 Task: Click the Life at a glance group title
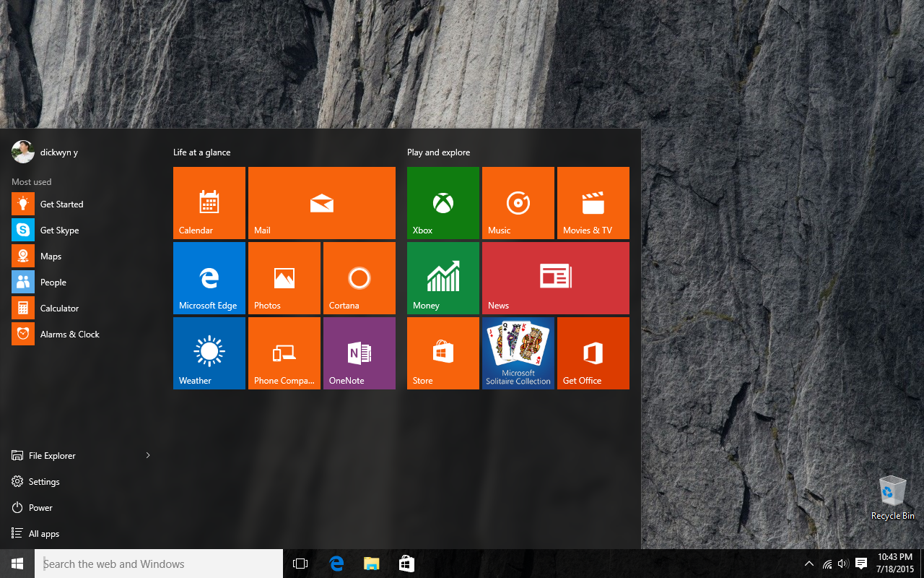[x=202, y=152]
